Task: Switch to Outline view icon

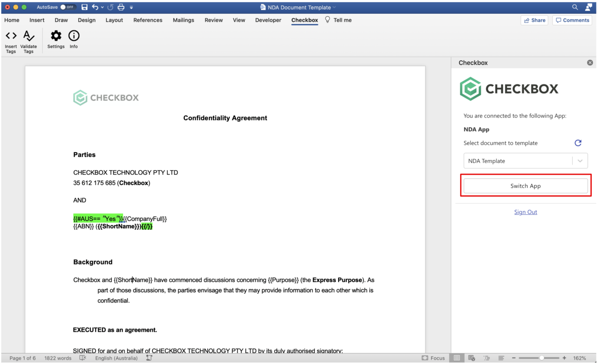Action: pos(487,358)
